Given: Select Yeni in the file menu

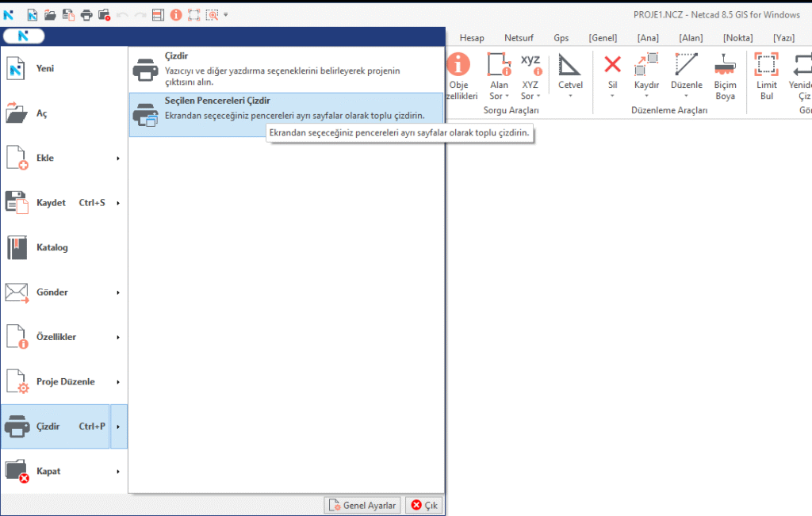Looking at the screenshot, I should 64,68.
